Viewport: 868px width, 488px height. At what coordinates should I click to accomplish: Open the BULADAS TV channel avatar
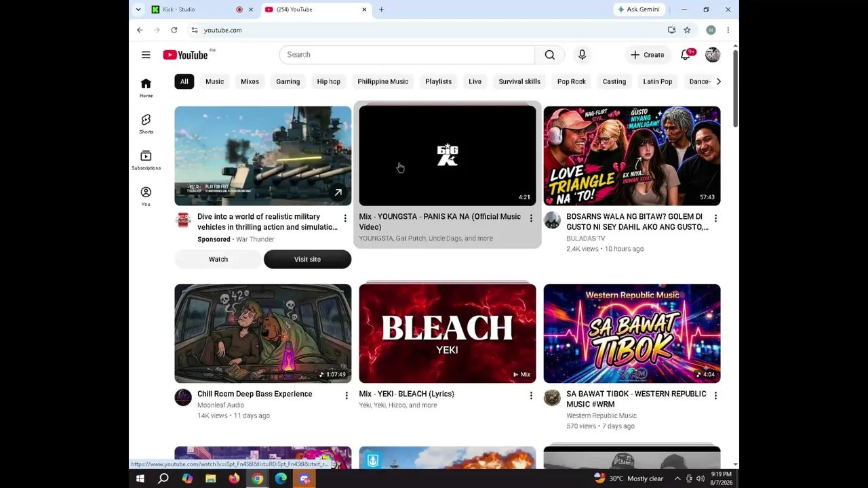tap(552, 220)
